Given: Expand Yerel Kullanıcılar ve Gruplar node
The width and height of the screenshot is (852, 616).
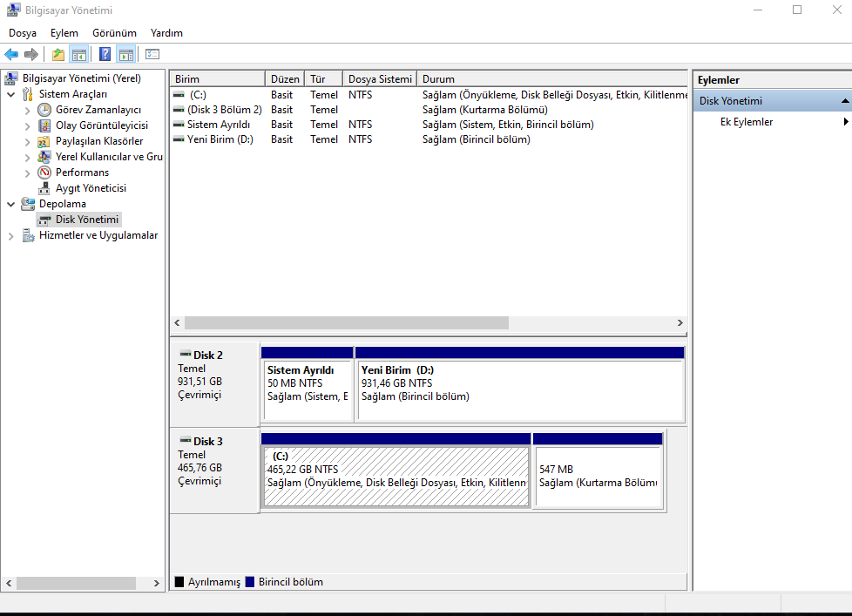Looking at the screenshot, I should pos(27,158).
